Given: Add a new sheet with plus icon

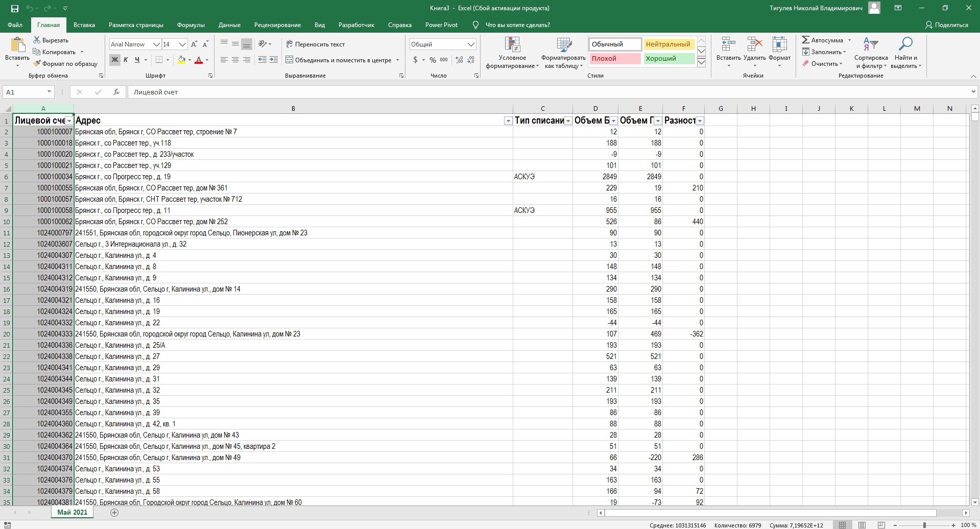Looking at the screenshot, I should point(114,513).
